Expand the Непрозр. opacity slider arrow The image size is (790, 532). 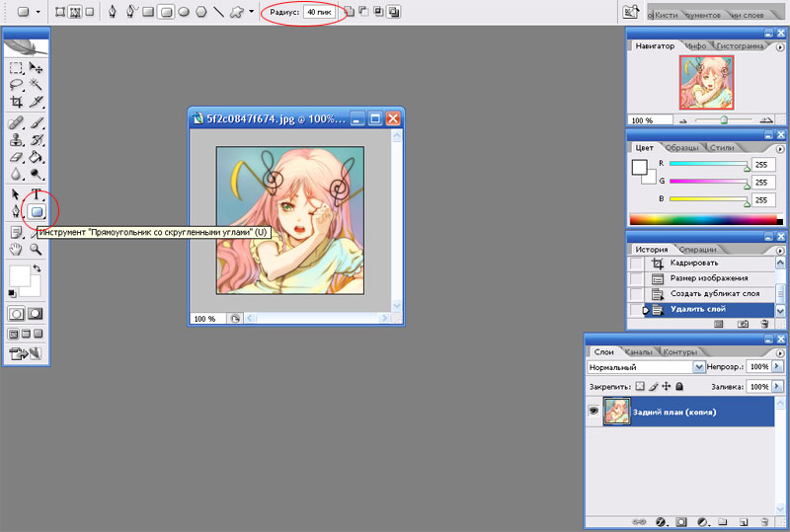(x=779, y=366)
